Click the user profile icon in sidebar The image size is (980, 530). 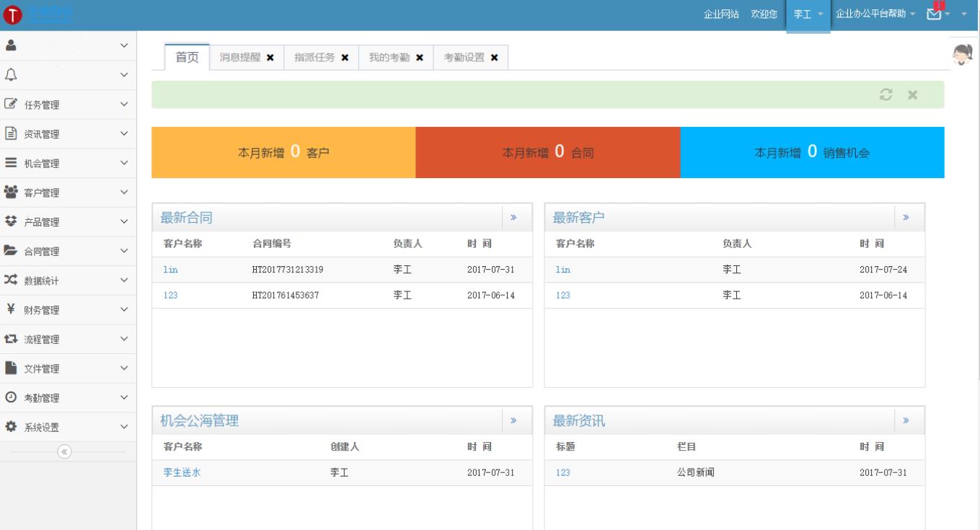click(11, 45)
